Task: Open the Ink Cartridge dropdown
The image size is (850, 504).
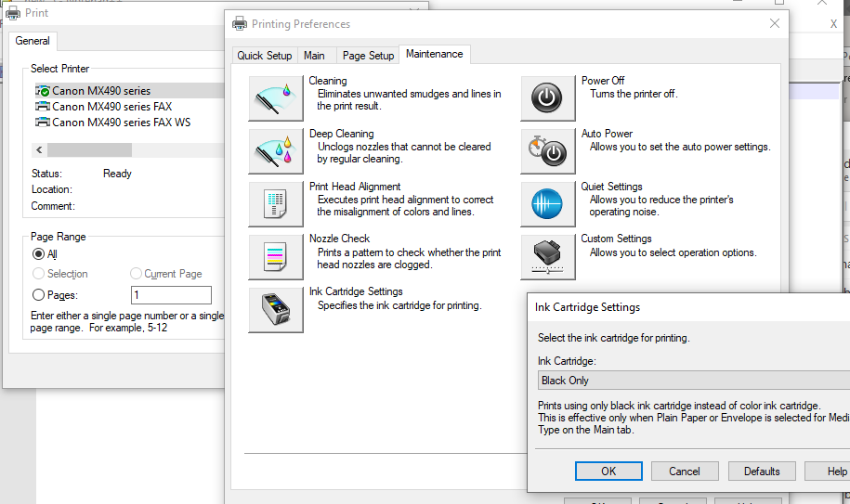Action: coord(693,381)
